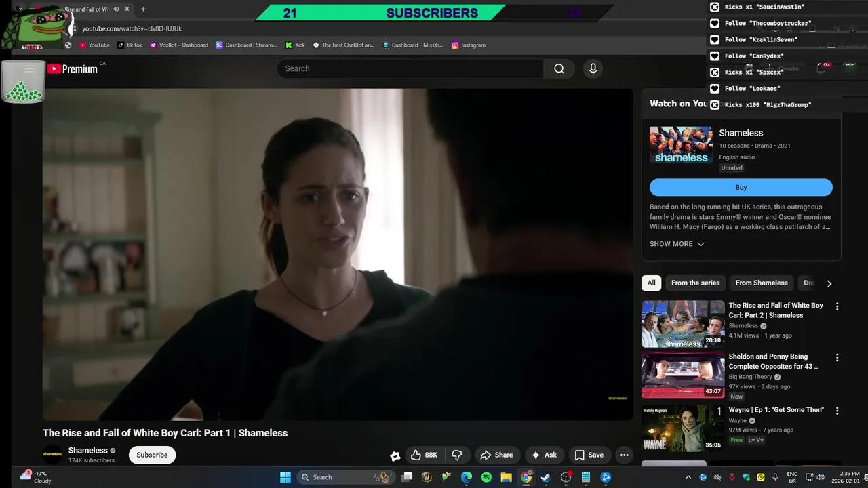The width and height of the screenshot is (868, 488).
Task: Open Task View on taskbar
Action: 407,477
